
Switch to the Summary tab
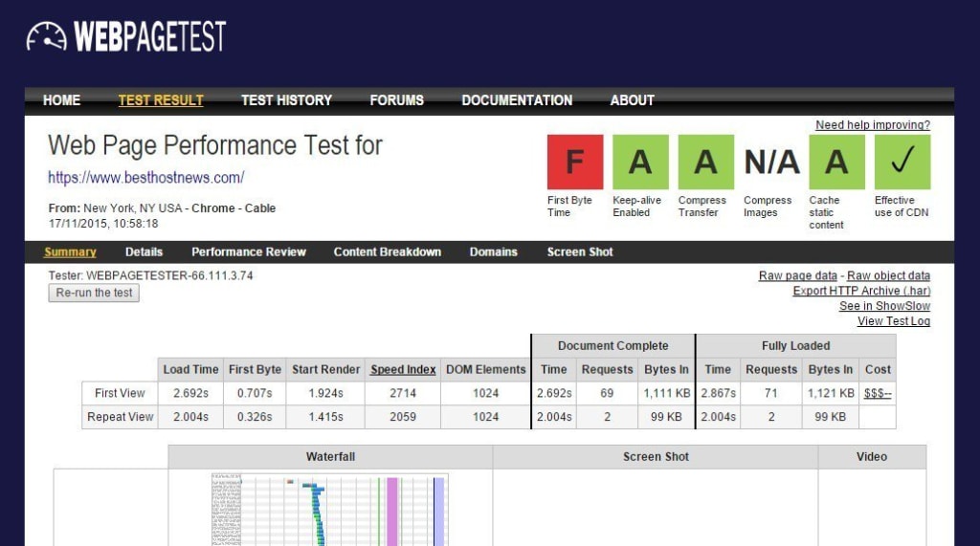point(70,252)
